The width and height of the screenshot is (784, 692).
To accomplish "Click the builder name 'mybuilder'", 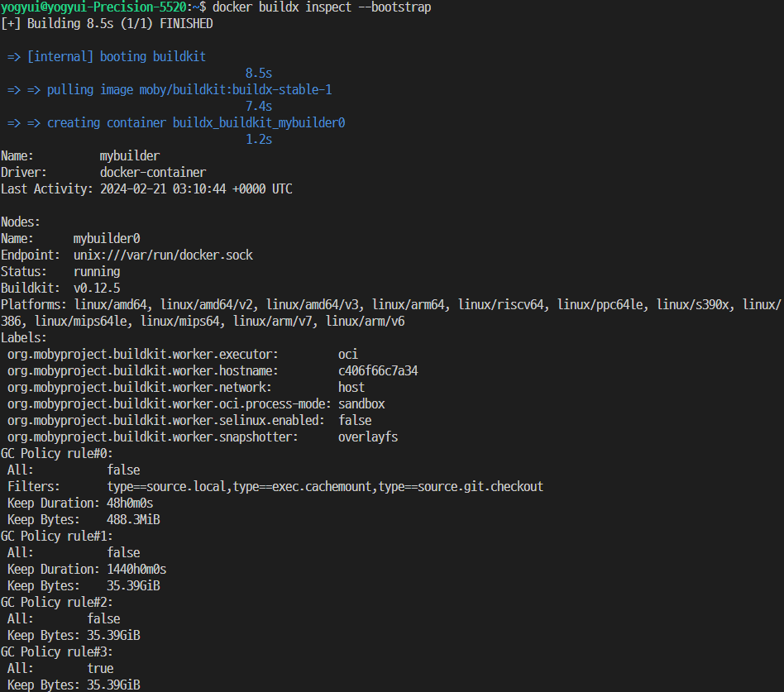I will coord(130,156).
